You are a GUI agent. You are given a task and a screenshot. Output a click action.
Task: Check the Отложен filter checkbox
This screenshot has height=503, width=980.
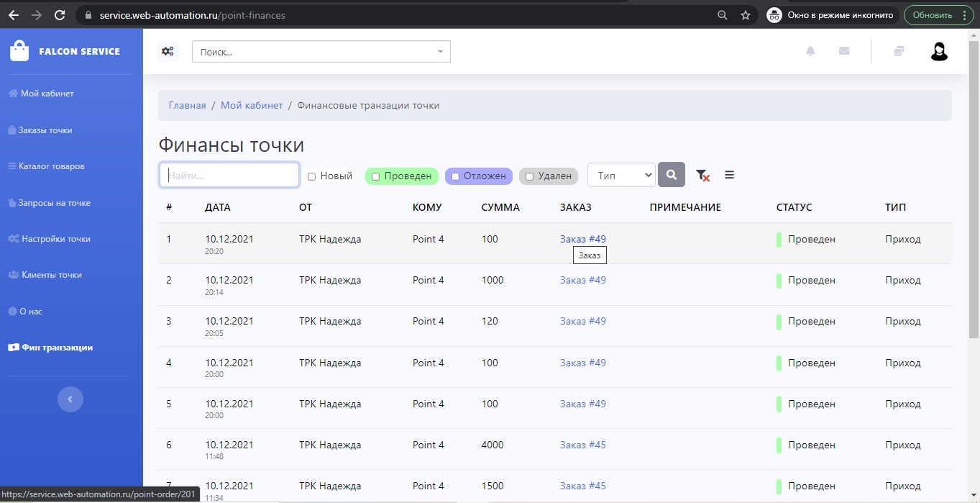(x=455, y=176)
